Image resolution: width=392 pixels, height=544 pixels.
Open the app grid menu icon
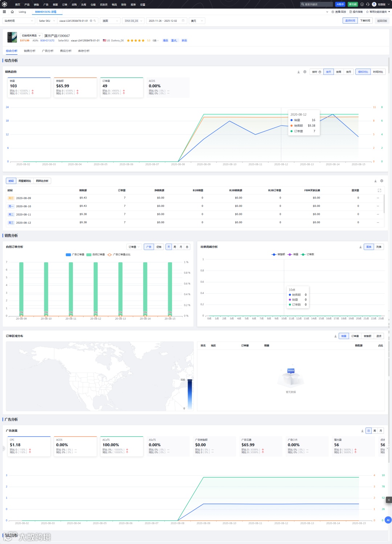click(4, 12)
